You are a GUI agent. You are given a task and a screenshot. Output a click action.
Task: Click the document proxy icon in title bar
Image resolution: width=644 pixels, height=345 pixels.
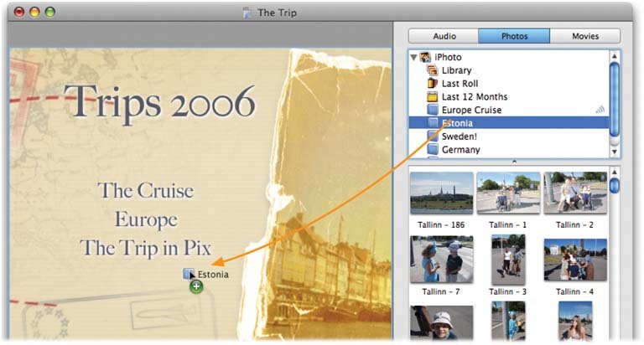[x=246, y=13]
